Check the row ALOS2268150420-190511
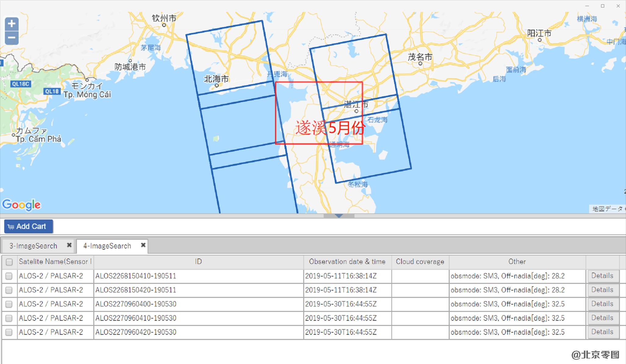 pos(9,290)
